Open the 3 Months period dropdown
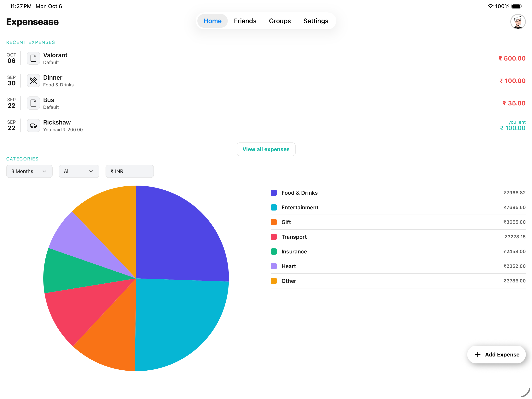Image resolution: width=532 pixels, height=399 pixels. click(x=29, y=171)
